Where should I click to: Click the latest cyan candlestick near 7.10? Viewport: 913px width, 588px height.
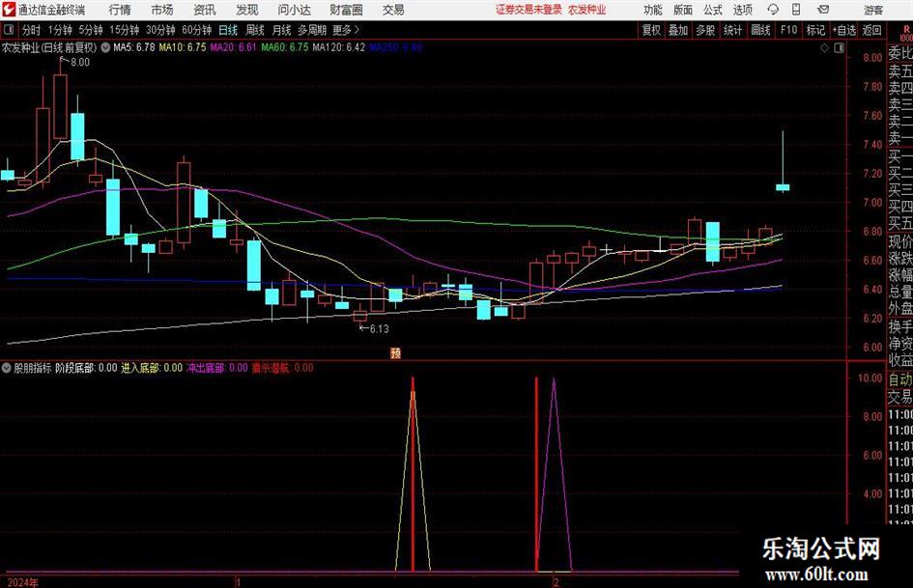click(783, 187)
